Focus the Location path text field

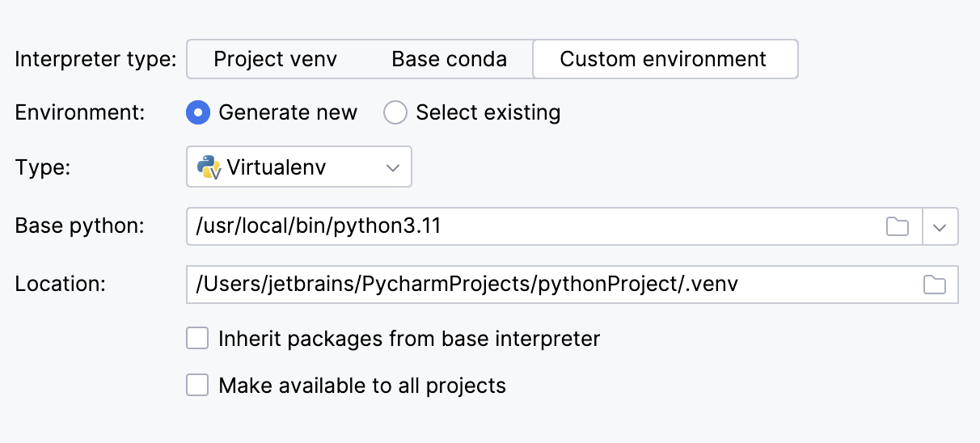550,285
